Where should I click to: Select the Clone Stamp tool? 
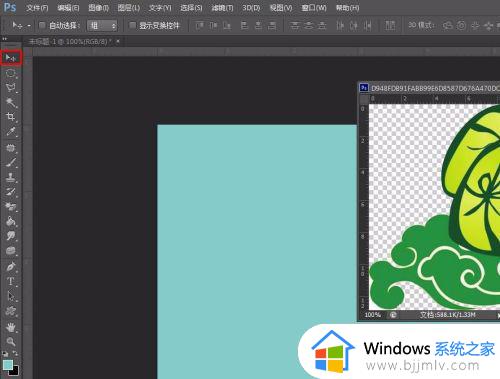[x=11, y=177]
